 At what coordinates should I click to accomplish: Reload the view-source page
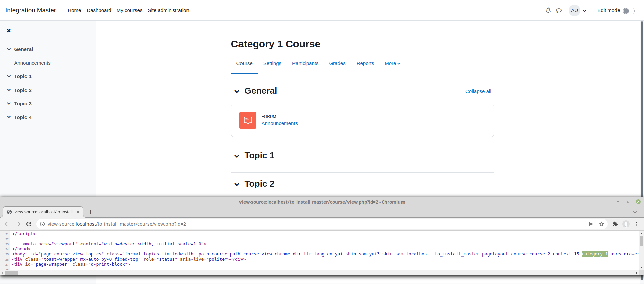click(x=29, y=224)
